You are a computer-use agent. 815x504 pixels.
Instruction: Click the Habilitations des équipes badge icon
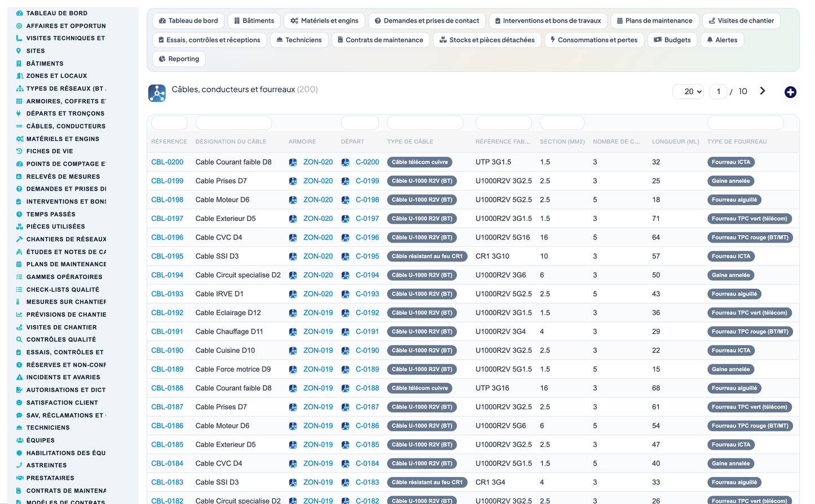pyautogui.click(x=19, y=453)
